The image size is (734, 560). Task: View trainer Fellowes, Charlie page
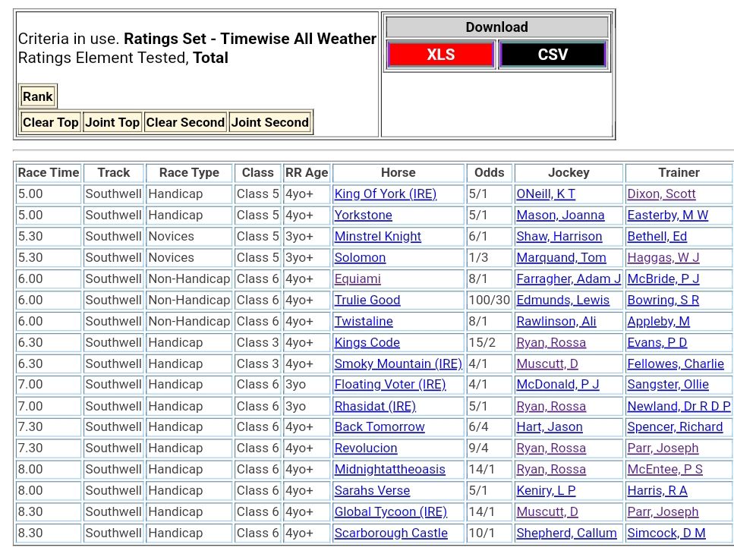point(675,364)
